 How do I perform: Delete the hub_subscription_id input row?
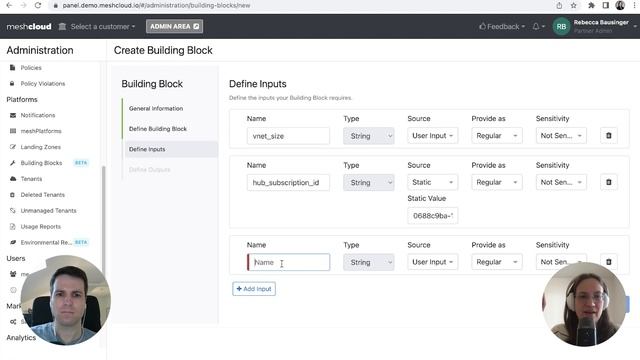click(609, 182)
